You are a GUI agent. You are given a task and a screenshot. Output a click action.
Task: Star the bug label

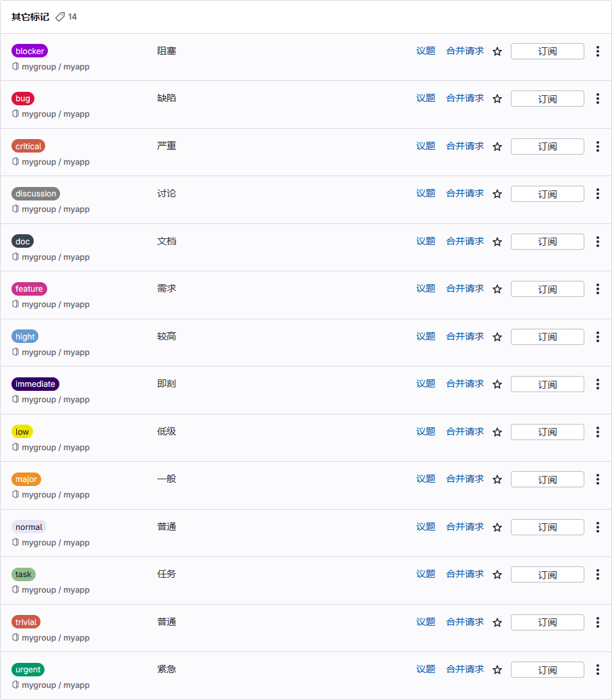pos(497,99)
